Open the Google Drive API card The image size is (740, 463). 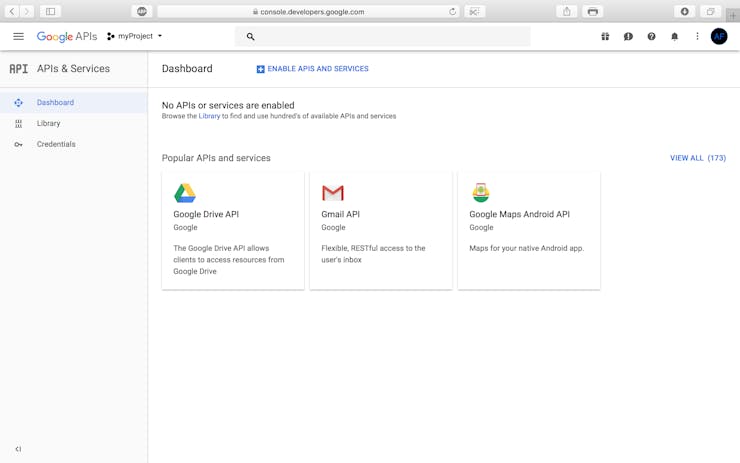pyautogui.click(x=233, y=230)
